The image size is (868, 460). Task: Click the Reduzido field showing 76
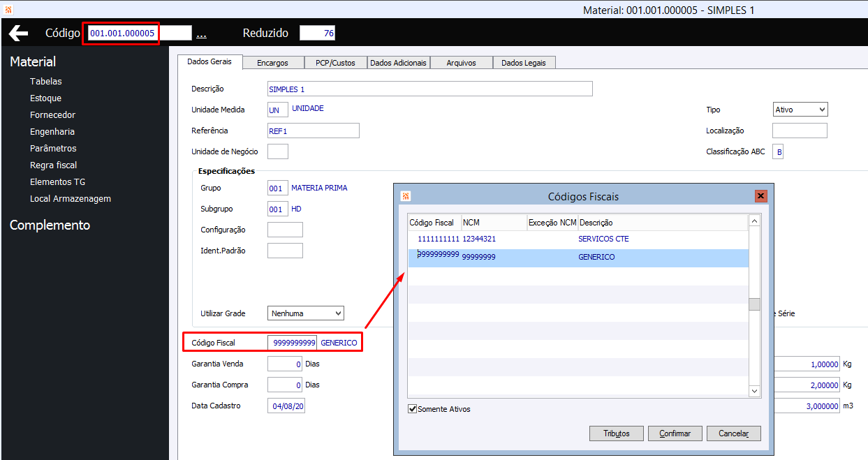click(x=318, y=34)
